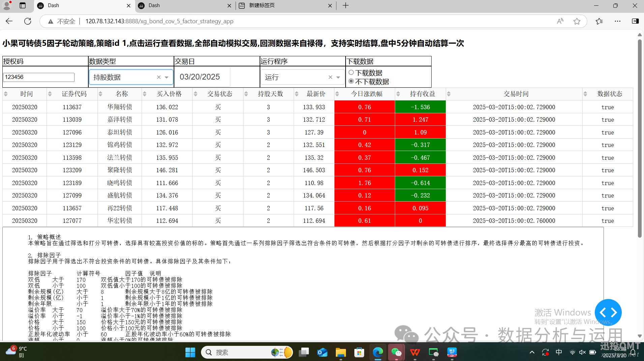
Task: Sort table by 时间 column arrows
Action: (x=6, y=94)
